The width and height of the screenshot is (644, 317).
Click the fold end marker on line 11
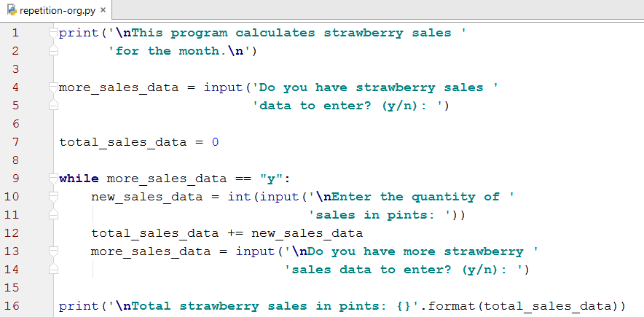tap(52, 215)
